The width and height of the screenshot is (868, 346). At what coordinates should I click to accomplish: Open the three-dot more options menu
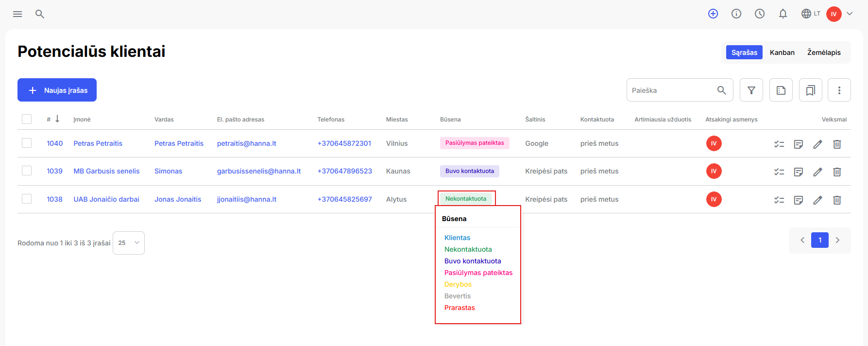pyautogui.click(x=839, y=90)
